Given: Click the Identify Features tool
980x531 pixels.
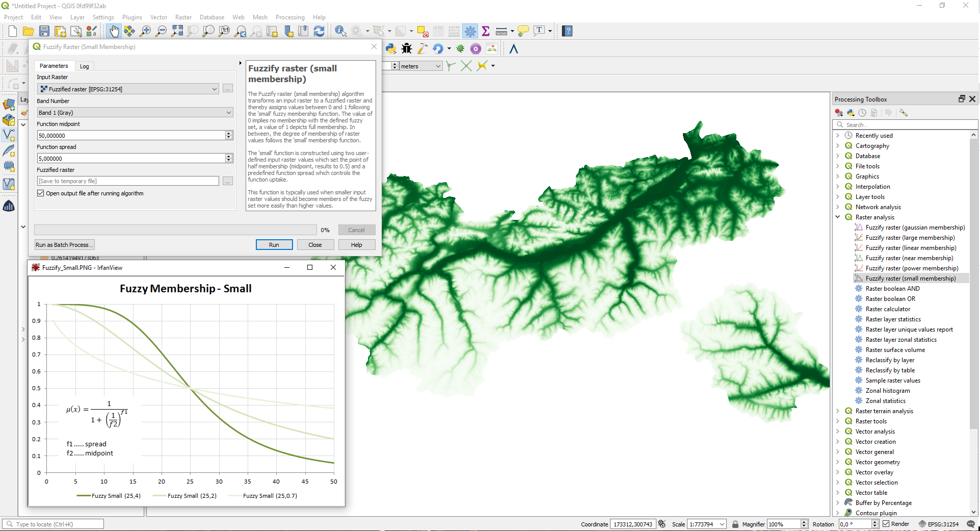Looking at the screenshot, I should [x=340, y=31].
